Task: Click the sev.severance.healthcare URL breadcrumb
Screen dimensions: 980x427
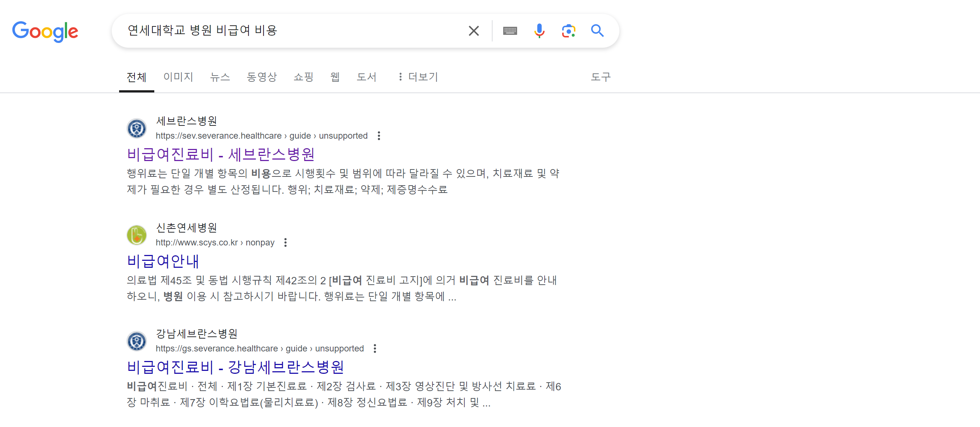Action: pos(261,136)
